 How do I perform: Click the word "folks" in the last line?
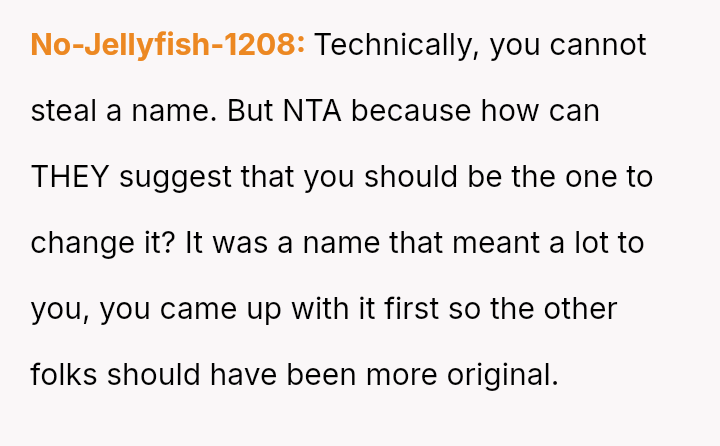64,375
